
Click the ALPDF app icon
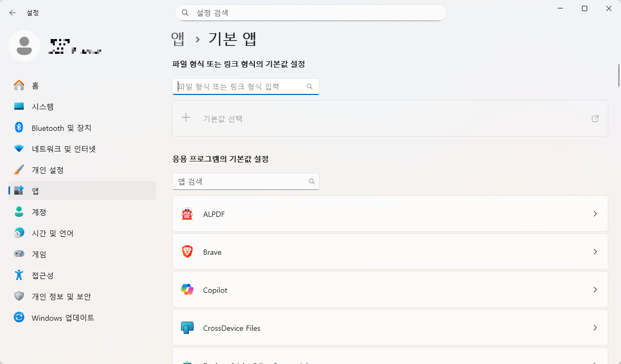187,214
